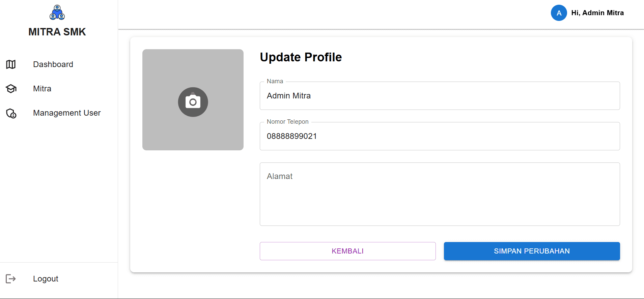Go to the Mitra menu
Viewport: 644px width, 299px height.
tap(42, 89)
